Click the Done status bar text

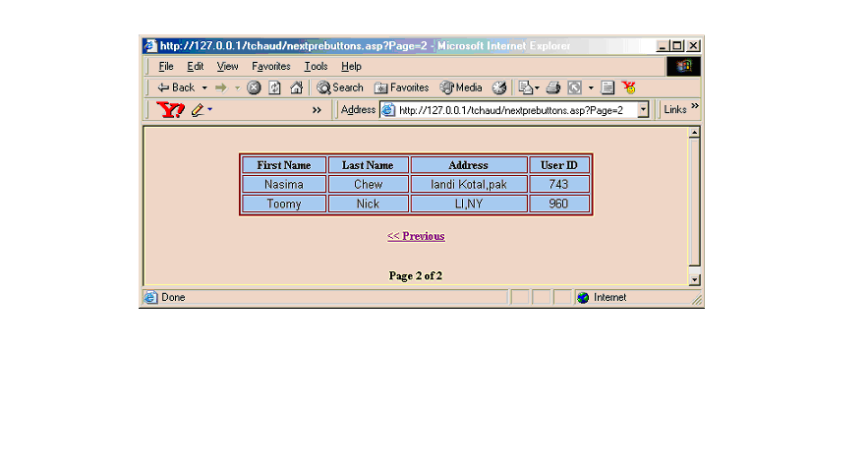173,297
